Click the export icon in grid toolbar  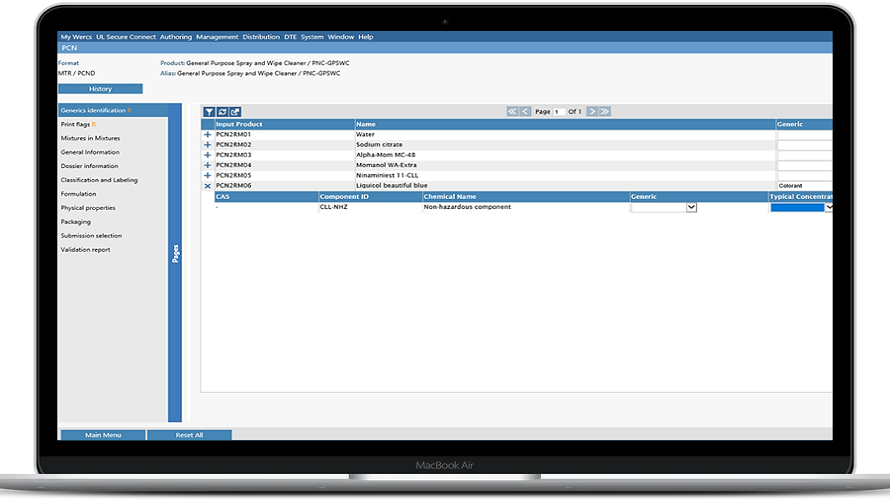(235, 112)
